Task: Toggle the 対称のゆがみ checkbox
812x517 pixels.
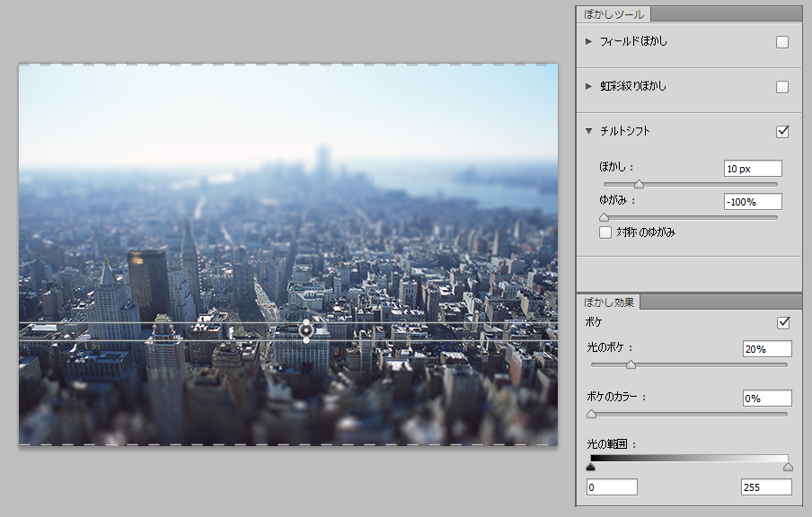Action: click(x=605, y=232)
